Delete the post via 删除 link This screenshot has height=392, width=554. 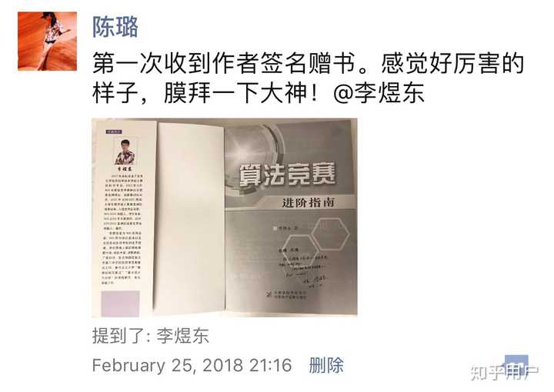(x=326, y=365)
